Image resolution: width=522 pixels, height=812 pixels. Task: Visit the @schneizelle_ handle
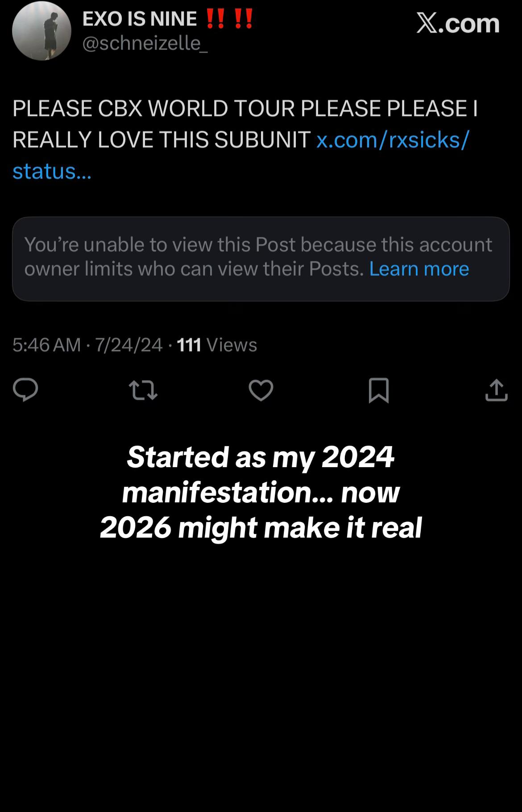pyautogui.click(x=145, y=43)
